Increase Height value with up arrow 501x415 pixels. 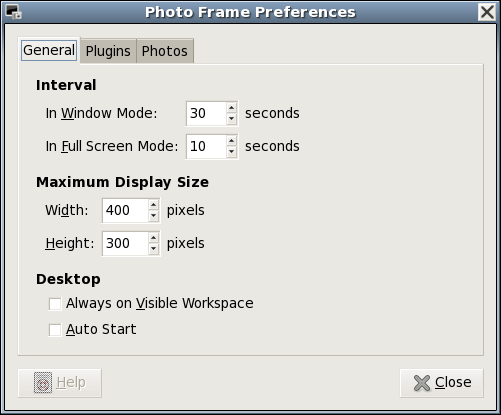click(x=153, y=238)
